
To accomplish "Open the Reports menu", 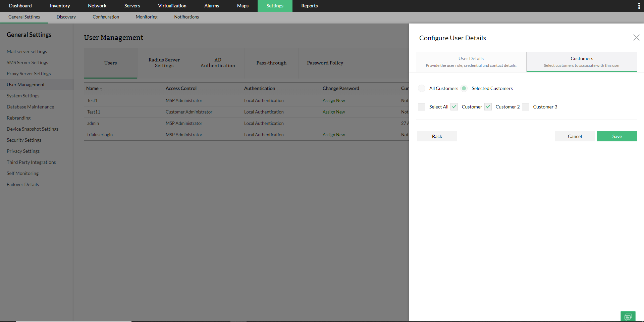I will point(309,6).
